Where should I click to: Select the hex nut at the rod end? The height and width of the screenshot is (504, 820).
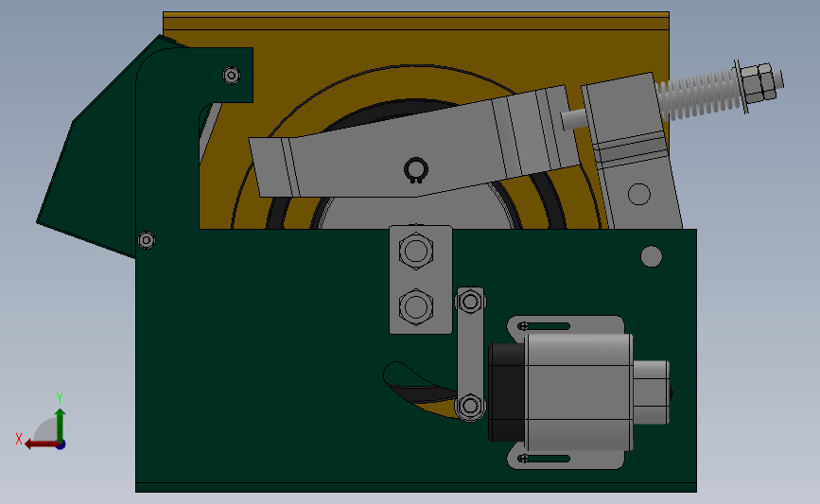(758, 83)
